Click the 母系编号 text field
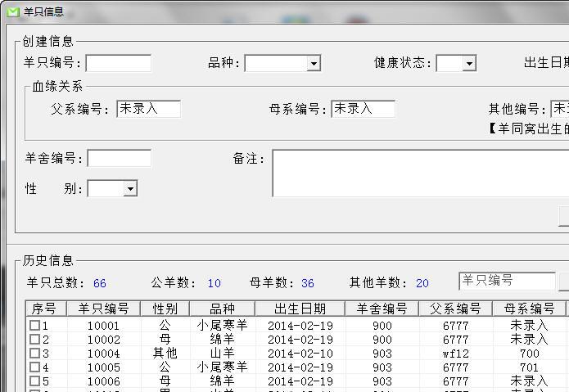 coord(363,109)
